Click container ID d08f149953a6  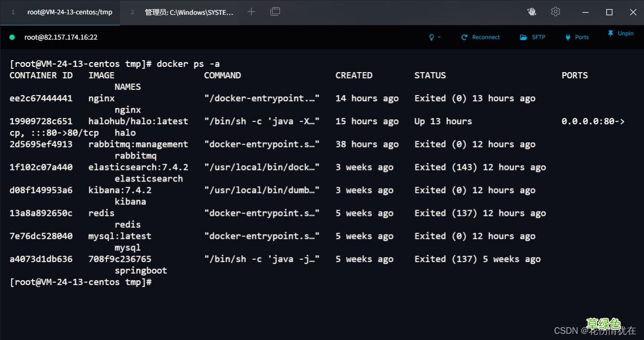(x=41, y=190)
